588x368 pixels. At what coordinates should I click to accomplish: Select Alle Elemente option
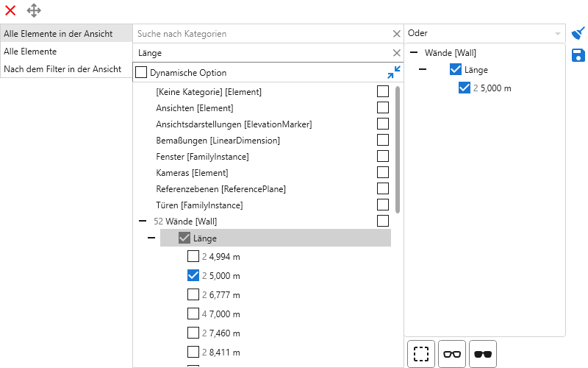point(30,52)
